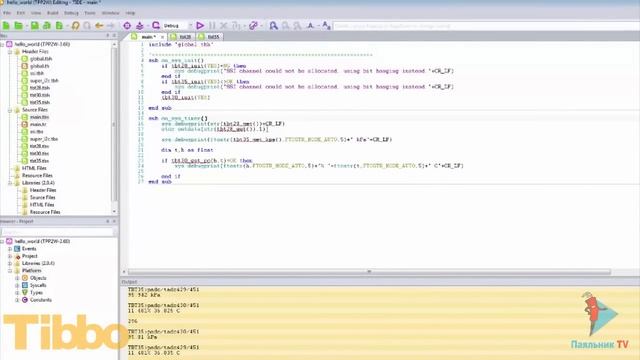Select tbt35.tbs source file
The image size is (640, 360).
pos(39,161)
